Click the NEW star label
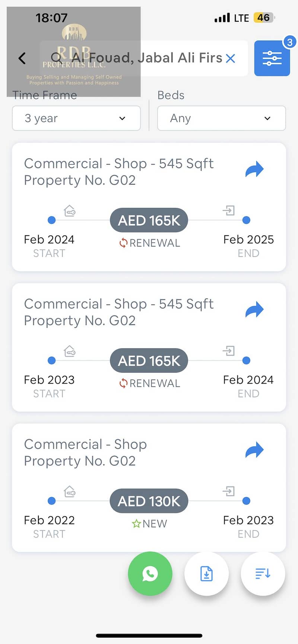Screen dimensions: 298x644 click(x=149, y=524)
